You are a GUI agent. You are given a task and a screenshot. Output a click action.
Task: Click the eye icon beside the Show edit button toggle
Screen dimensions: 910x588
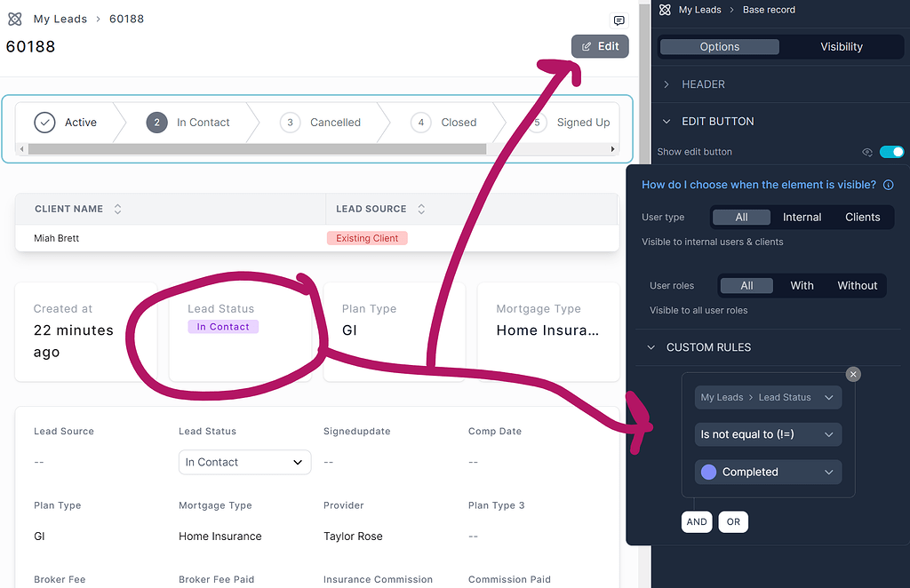click(867, 152)
